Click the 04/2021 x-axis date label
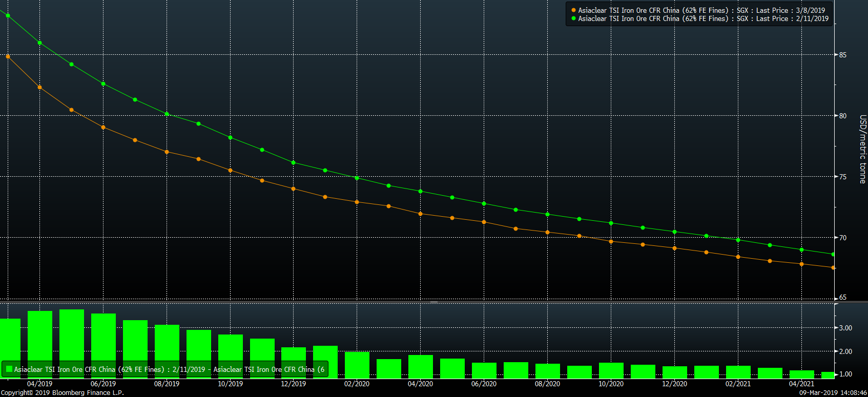This screenshot has height=397, width=868. (x=801, y=384)
